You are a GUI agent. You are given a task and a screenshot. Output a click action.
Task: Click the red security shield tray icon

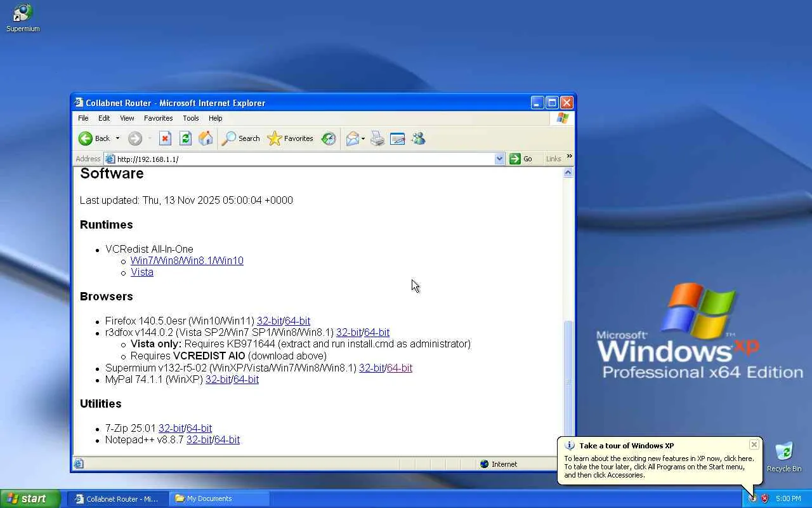click(x=764, y=498)
